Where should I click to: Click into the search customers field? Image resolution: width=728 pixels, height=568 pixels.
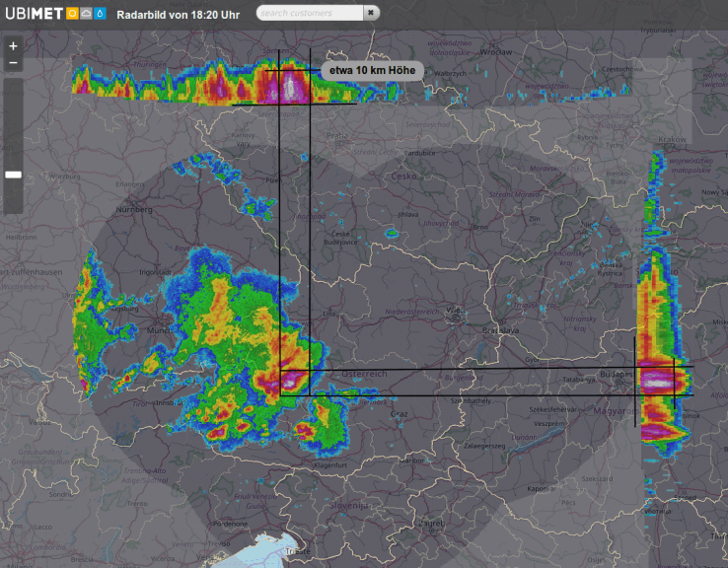pyautogui.click(x=309, y=14)
